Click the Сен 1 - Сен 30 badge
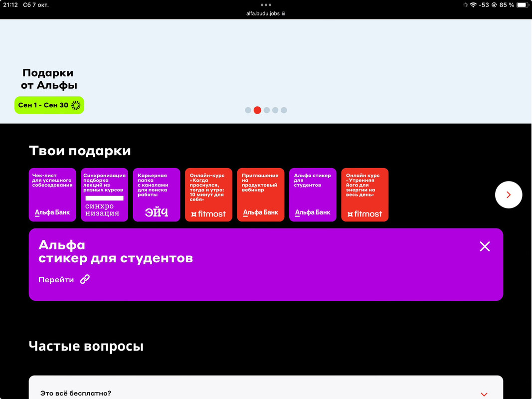 pos(49,105)
